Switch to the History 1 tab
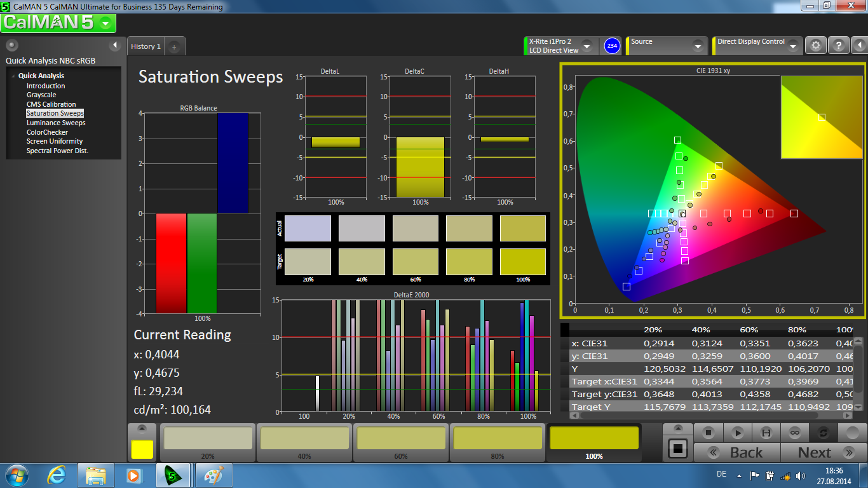The image size is (868, 488). coord(146,46)
